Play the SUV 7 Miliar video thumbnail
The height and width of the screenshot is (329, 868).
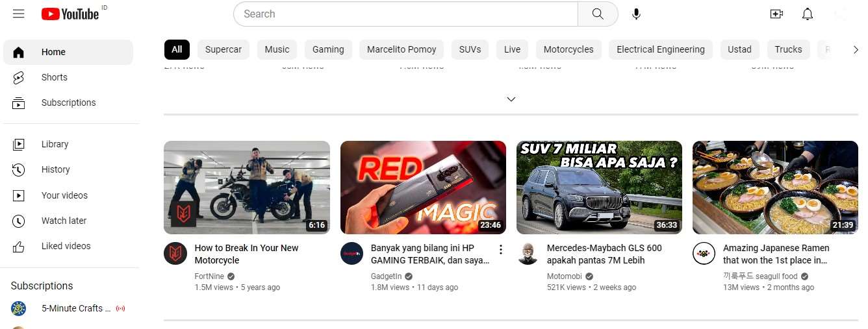tap(599, 188)
